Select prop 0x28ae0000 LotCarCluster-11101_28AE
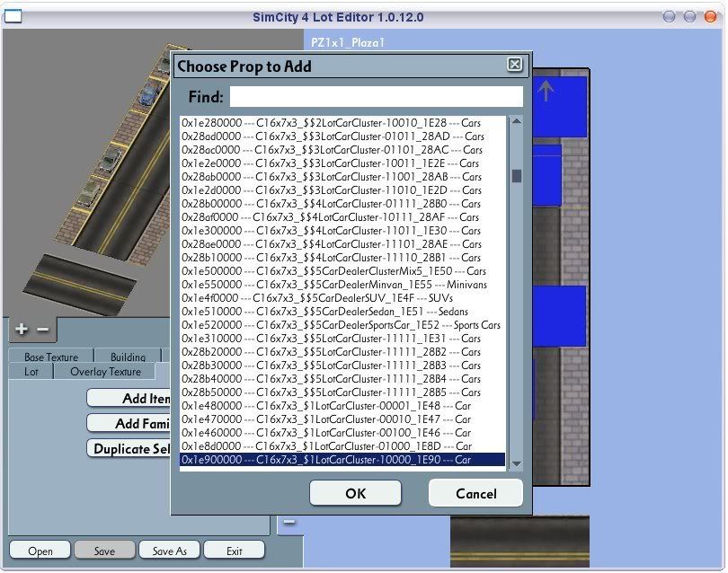728x573 pixels. click(342, 244)
